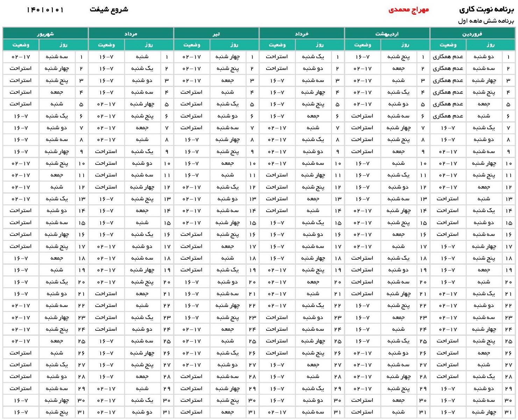
Task: Click weekday 'دو شنبه' on فروردین day ۱
Action: point(484,57)
